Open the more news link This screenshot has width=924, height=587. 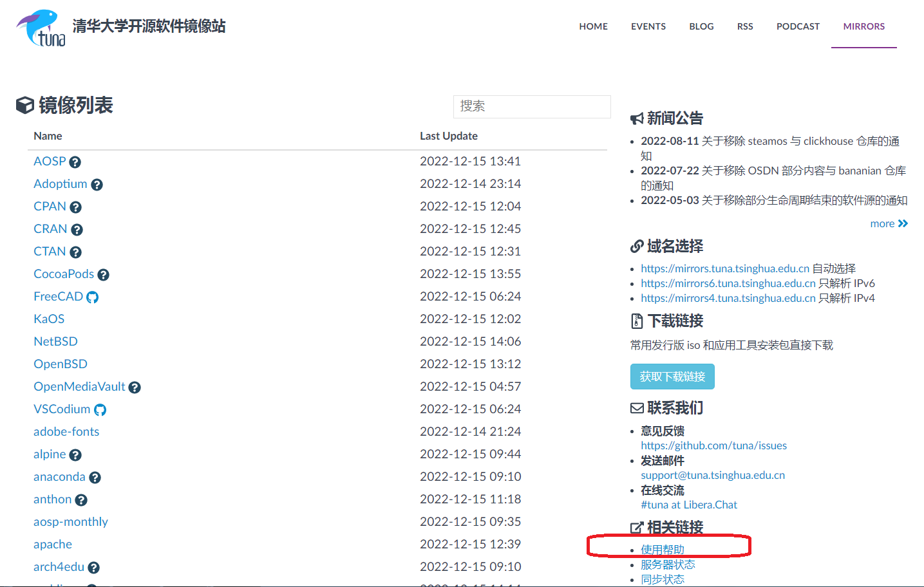(x=889, y=224)
